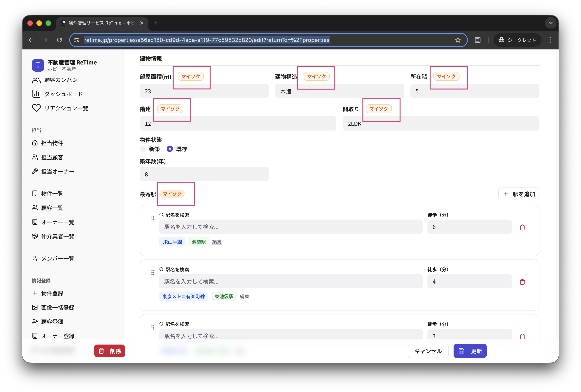Open 仲介業者一覧 via the handshake icon
The width and height of the screenshot is (581, 392).
(35, 236)
